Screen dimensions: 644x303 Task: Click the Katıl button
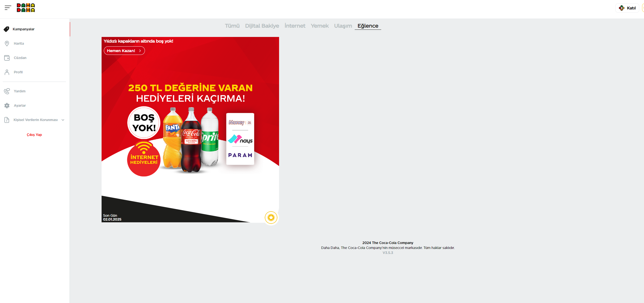tap(627, 8)
